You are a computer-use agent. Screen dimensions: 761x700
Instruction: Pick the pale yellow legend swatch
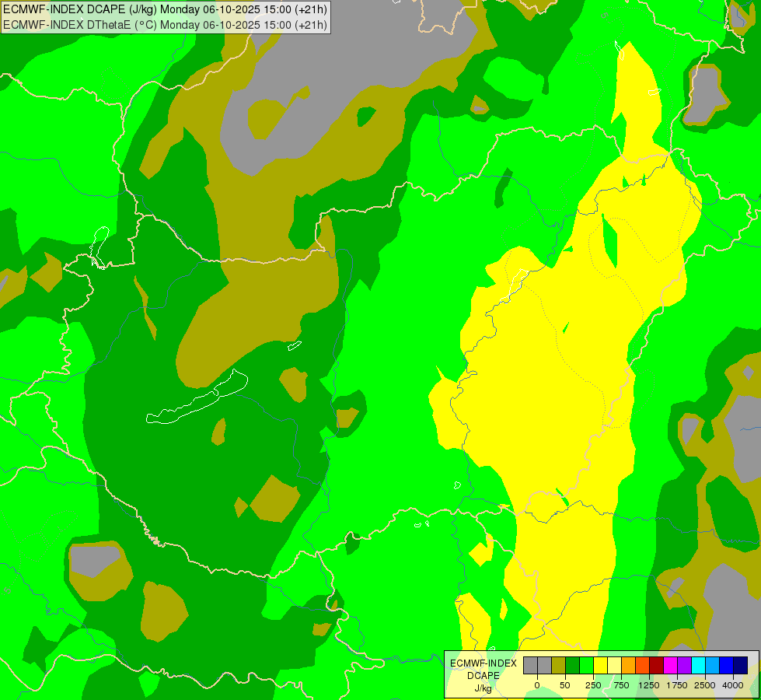614,665
